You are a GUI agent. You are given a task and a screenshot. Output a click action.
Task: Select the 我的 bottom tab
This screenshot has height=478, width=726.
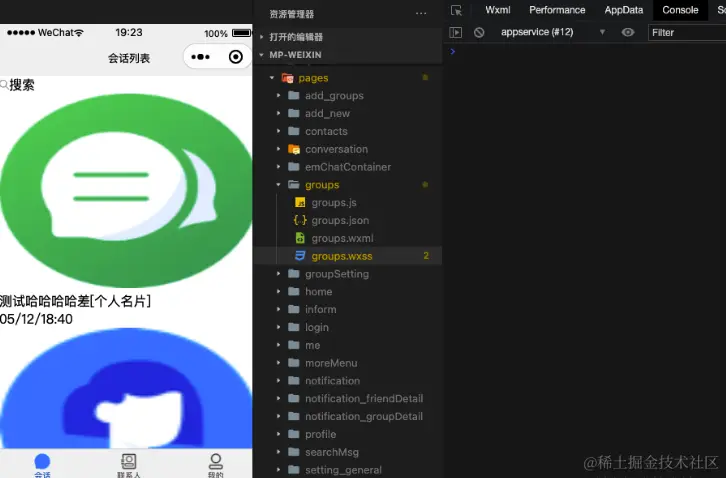215,465
